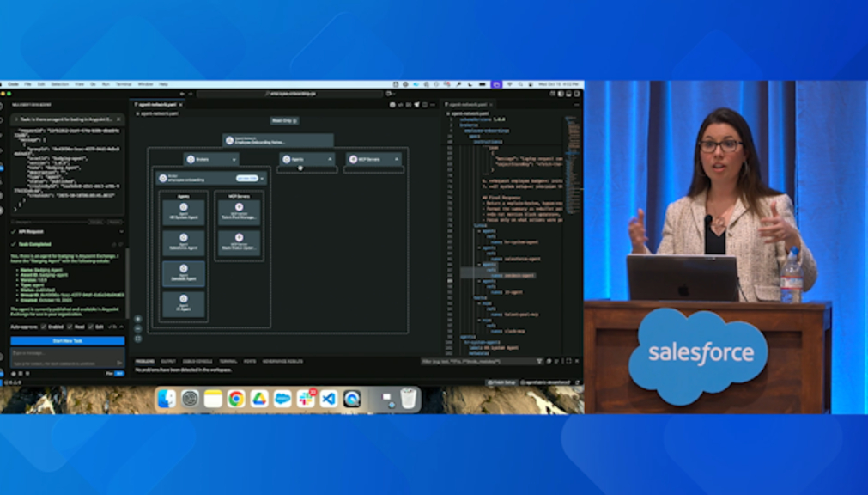This screenshot has height=495, width=868.
Task: Open the Trash in the Dock
Action: [409, 399]
